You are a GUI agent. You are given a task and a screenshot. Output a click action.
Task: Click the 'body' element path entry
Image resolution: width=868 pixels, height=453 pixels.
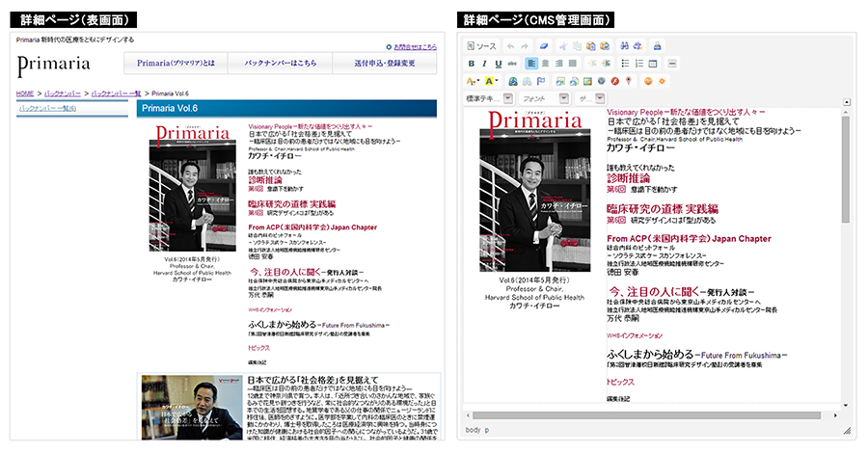click(473, 430)
